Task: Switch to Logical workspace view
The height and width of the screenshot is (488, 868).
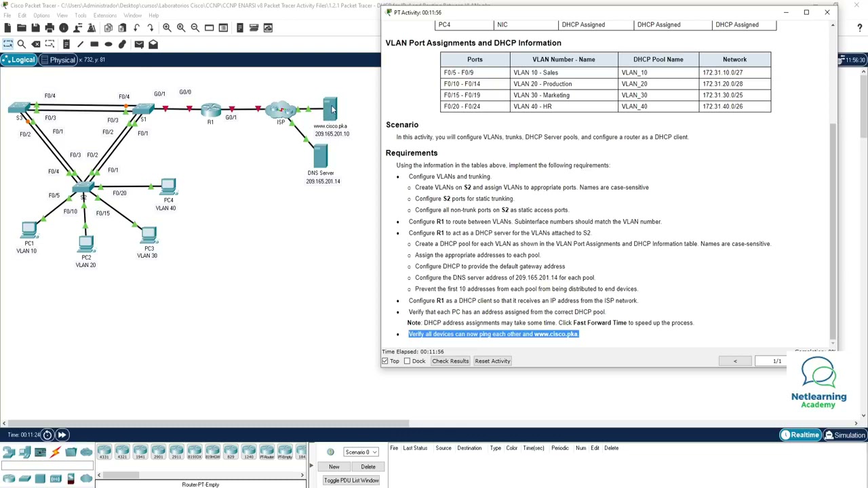Action: pyautogui.click(x=19, y=60)
